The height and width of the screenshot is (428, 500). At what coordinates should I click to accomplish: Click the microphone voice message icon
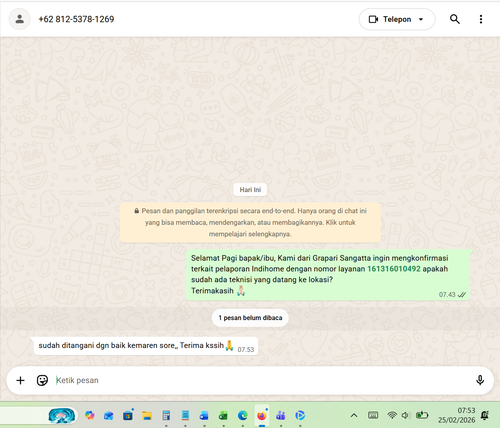coord(480,380)
